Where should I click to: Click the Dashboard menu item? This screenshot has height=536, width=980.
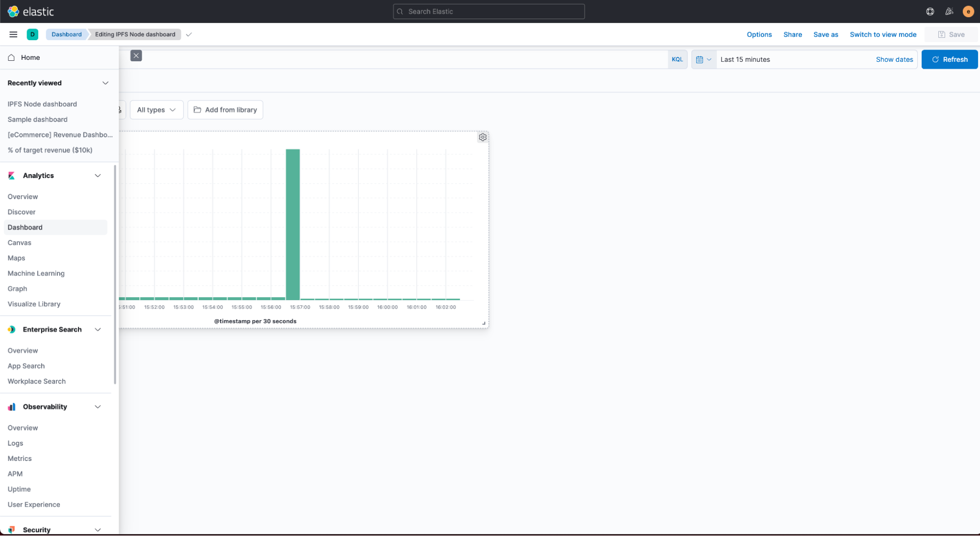pyautogui.click(x=25, y=227)
